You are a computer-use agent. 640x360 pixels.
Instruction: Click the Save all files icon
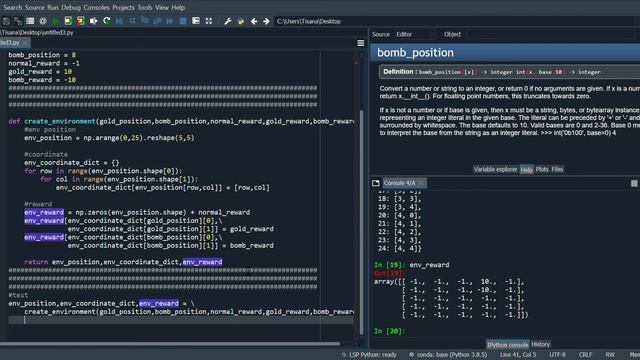18,21
